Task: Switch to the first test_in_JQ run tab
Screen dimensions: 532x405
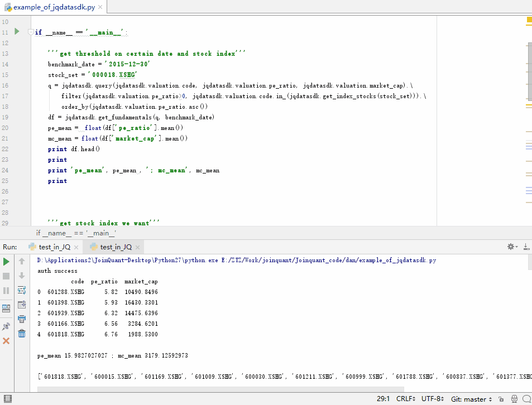Action: (x=54, y=247)
